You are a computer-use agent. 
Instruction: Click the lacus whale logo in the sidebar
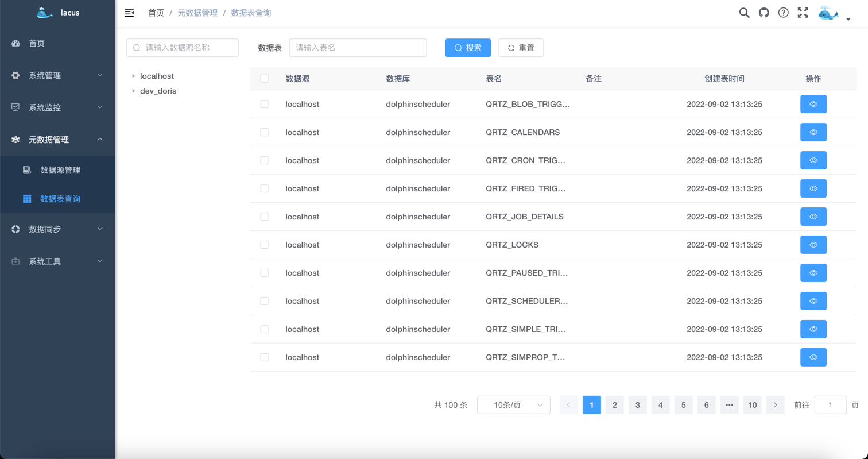pyautogui.click(x=45, y=13)
